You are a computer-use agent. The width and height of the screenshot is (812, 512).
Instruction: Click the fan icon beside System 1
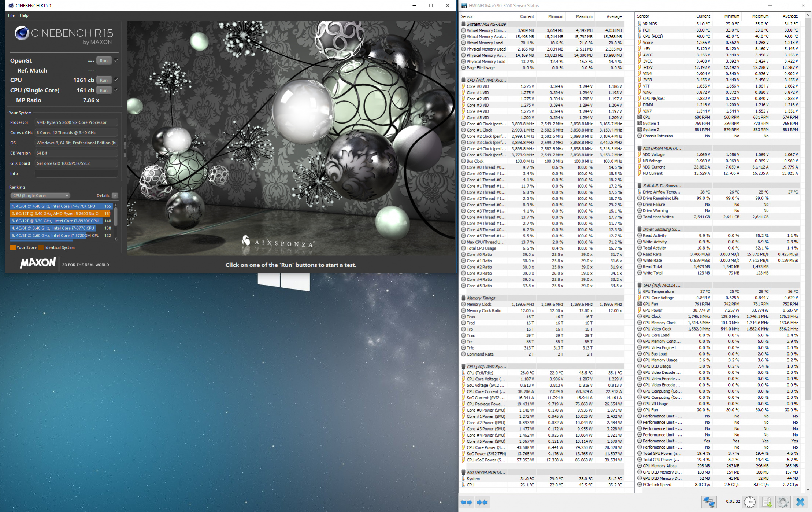(x=639, y=124)
